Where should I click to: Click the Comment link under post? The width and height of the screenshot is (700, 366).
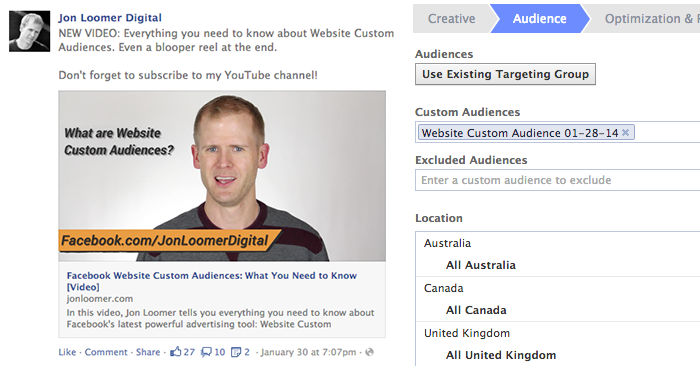coord(106,352)
